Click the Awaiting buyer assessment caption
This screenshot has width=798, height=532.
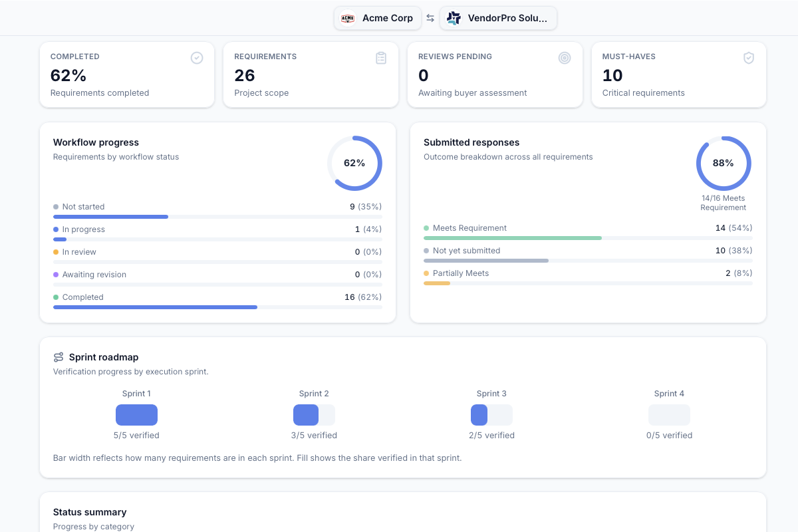473,93
